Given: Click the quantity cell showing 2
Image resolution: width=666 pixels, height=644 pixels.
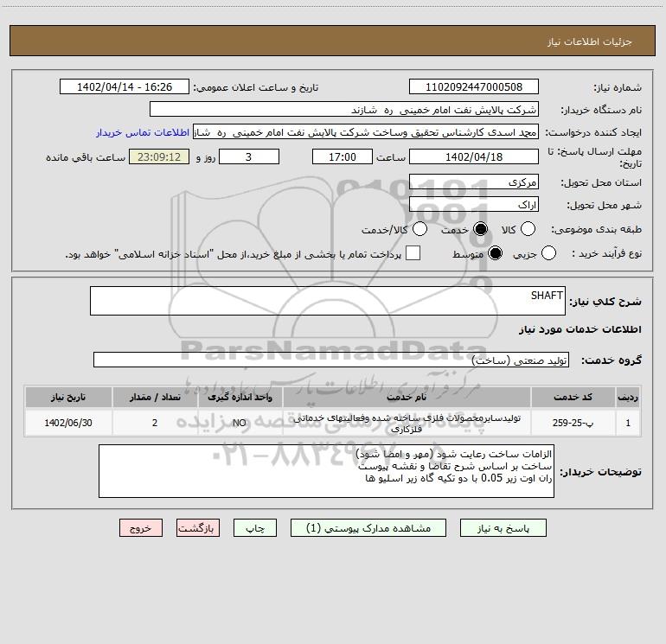Looking at the screenshot, I should [155, 423].
